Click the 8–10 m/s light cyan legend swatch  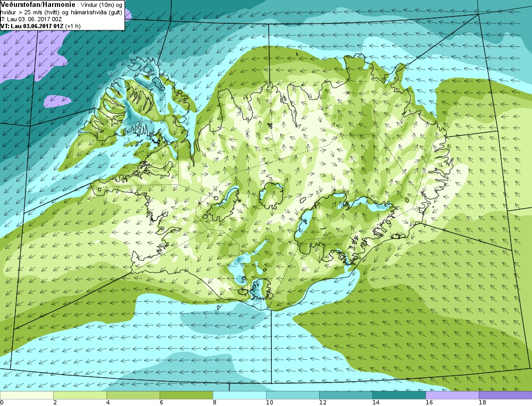(x=239, y=395)
